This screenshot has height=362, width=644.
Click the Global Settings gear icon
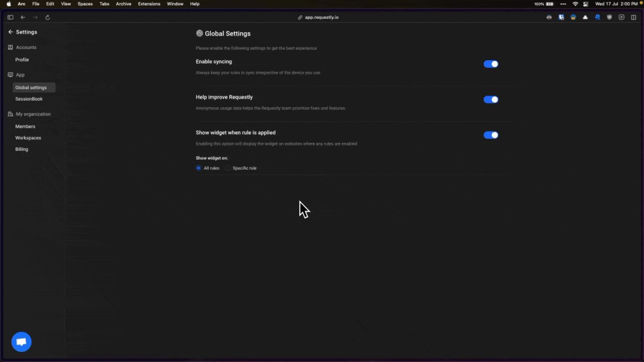(199, 33)
